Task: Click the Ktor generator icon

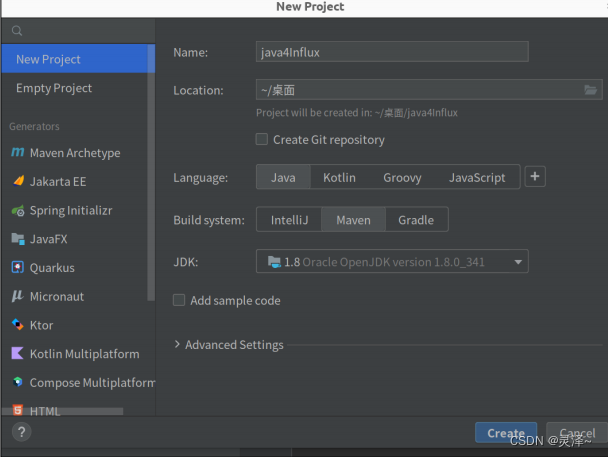Action: click(x=18, y=325)
